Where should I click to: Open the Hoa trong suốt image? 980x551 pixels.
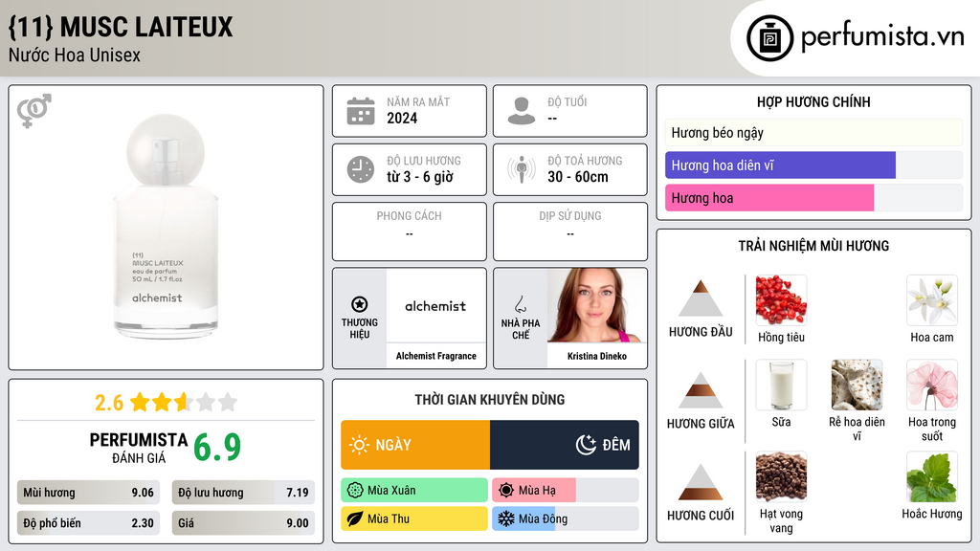pyautogui.click(x=932, y=385)
